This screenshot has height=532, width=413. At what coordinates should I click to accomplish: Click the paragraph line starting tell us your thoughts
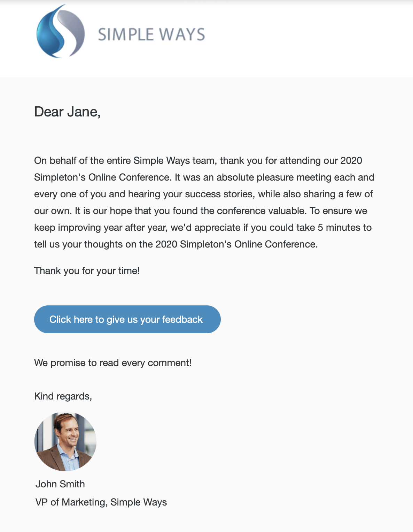pyautogui.click(x=176, y=244)
